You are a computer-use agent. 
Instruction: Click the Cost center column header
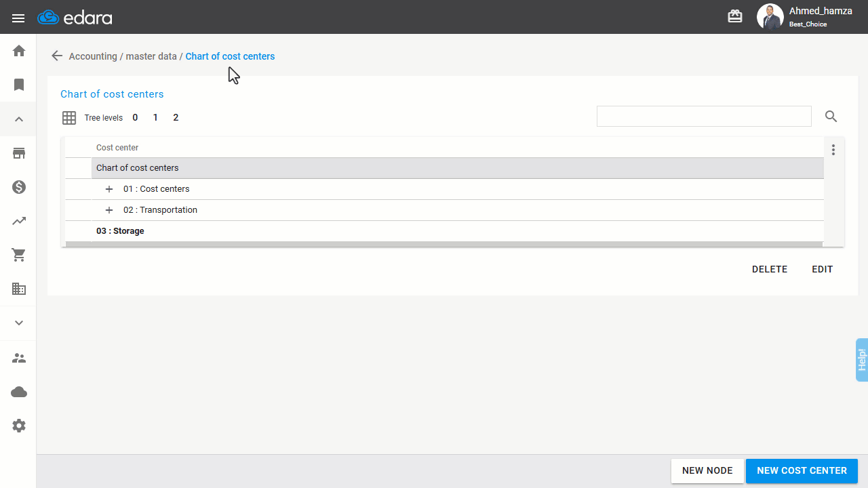coord(117,148)
